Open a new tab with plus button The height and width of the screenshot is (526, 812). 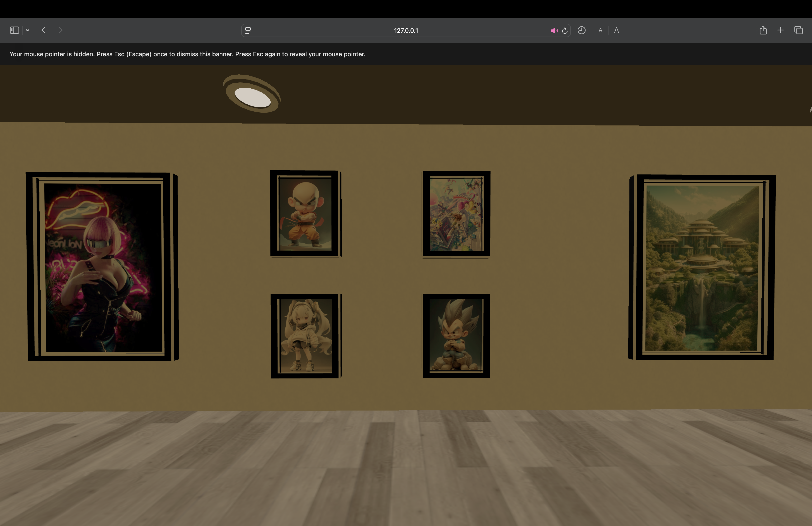tap(780, 30)
